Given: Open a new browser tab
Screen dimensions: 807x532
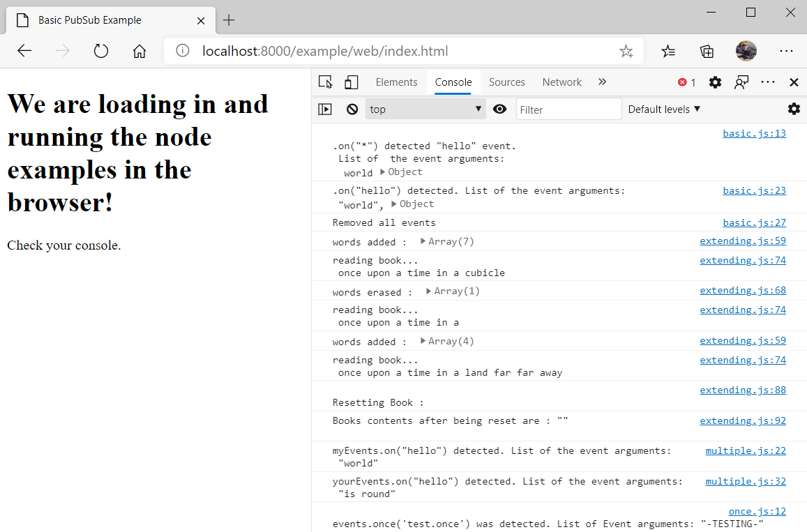Looking at the screenshot, I should click(229, 20).
